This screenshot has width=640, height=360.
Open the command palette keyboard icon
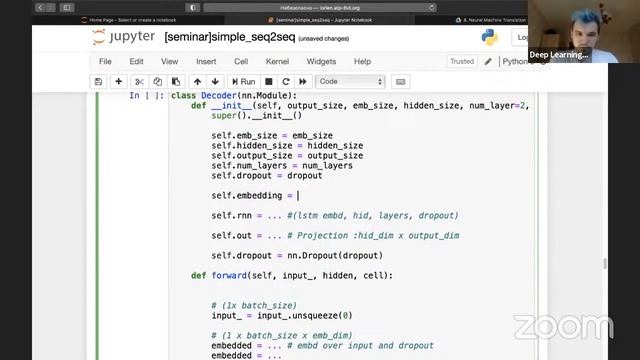point(400,82)
